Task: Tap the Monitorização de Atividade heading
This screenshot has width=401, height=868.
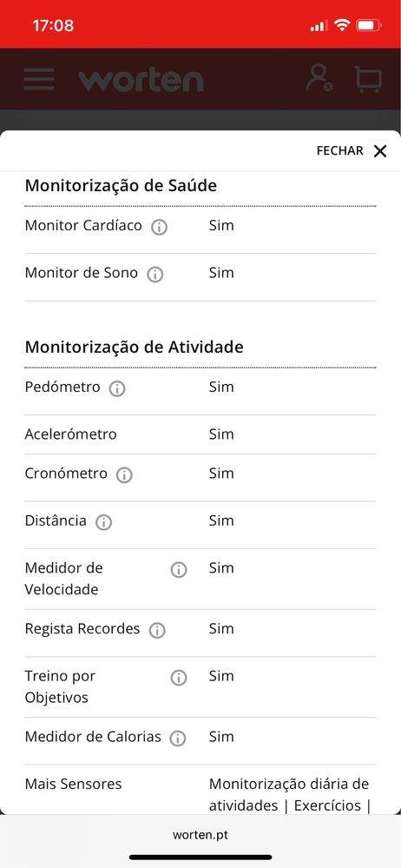Action: pos(135,347)
